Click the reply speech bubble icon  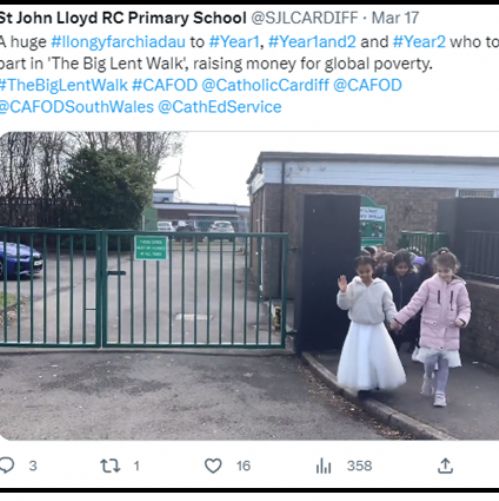click(x=7, y=465)
